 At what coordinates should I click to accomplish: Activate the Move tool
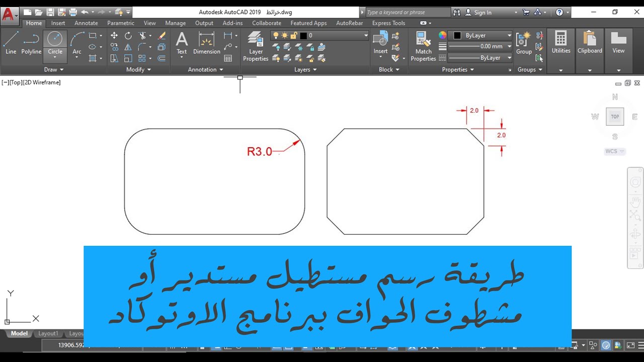click(114, 36)
